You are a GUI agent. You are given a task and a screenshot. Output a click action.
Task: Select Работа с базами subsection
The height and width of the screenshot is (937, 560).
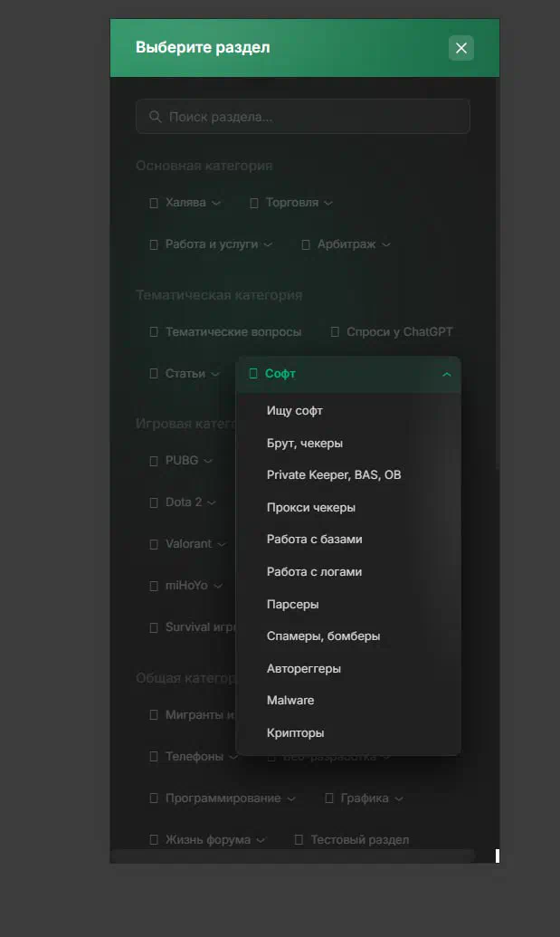click(x=314, y=540)
